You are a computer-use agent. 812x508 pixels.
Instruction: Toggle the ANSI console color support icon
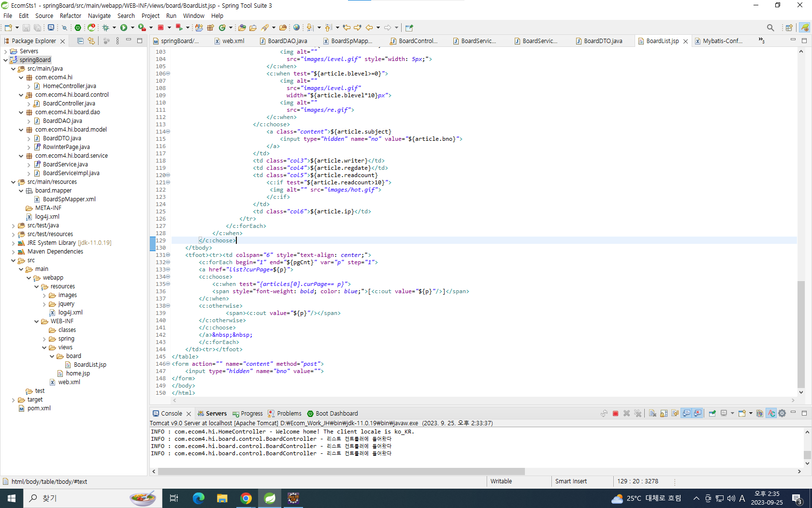771,414
